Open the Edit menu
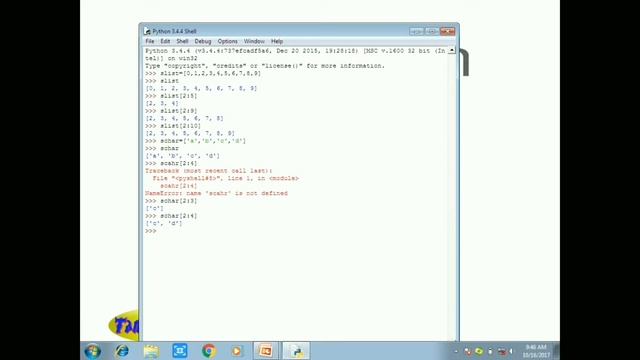640x360 pixels. pyautogui.click(x=165, y=41)
